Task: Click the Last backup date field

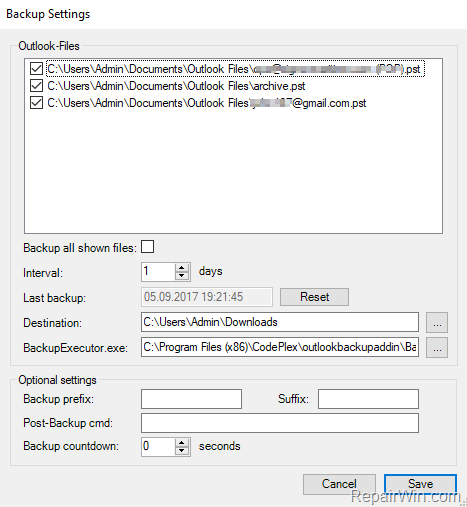Action: coord(207,297)
